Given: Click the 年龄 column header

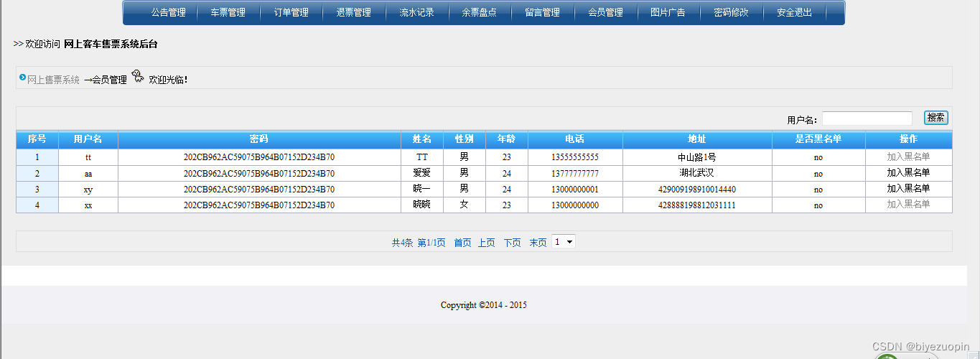Looking at the screenshot, I should [507, 139].
